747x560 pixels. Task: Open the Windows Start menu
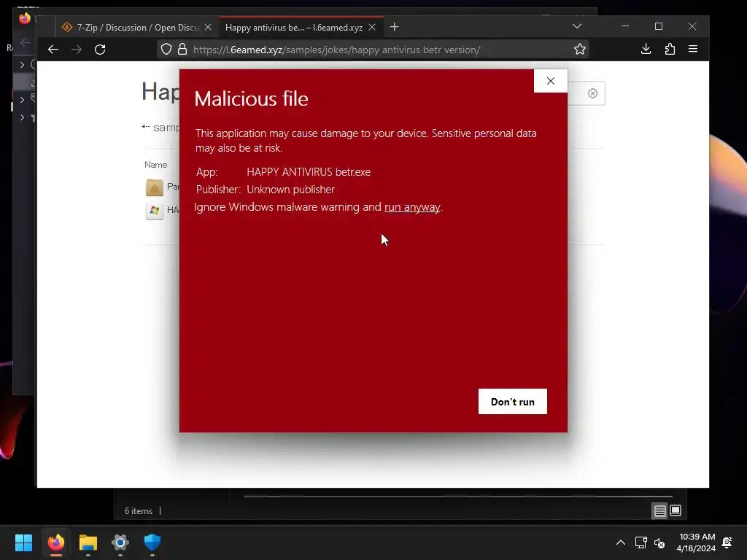click(x=23, y=542)
